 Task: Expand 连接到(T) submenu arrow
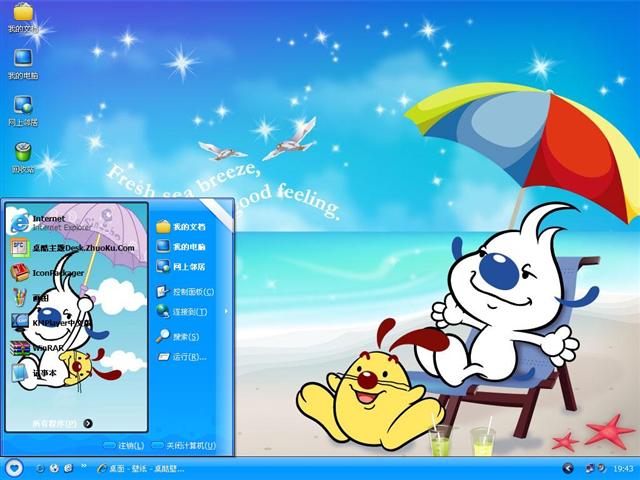pos(226,311)
